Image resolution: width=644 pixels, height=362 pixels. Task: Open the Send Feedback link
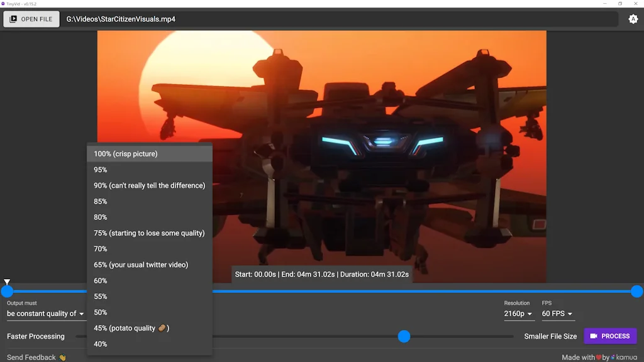36,357
